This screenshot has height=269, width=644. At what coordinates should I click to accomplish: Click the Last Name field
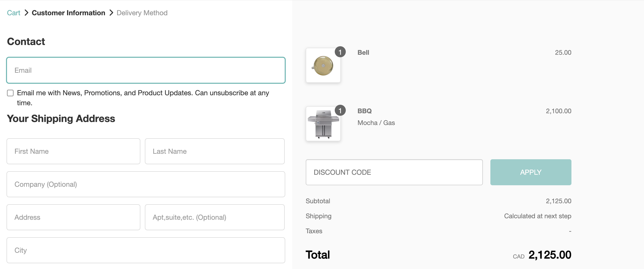(x=215, y=151)
